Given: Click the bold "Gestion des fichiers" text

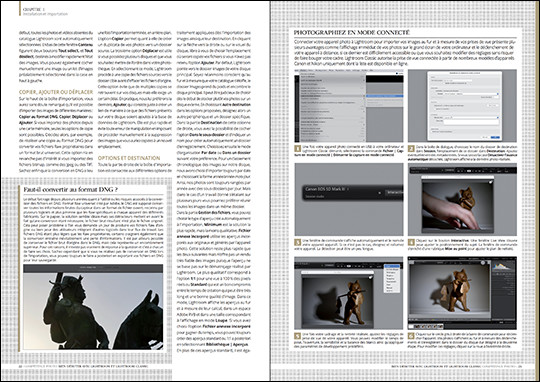Looking at the screenshot, I should click(x=215, y=213).
